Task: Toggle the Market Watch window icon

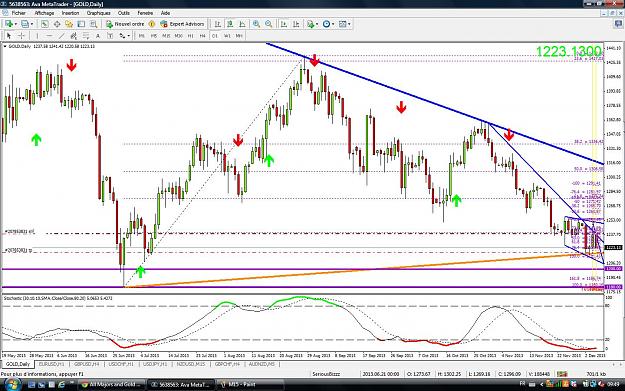Action: [45, 24]
